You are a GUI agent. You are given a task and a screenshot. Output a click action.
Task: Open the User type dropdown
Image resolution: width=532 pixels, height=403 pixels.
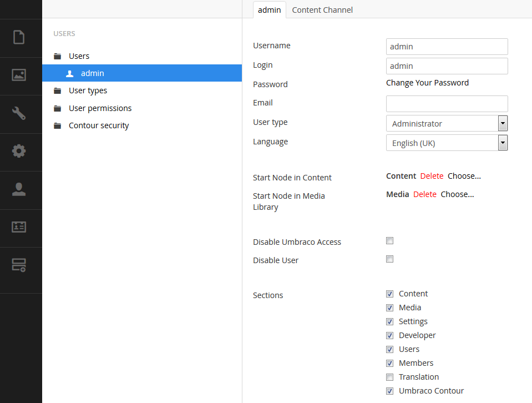(447, 124)
